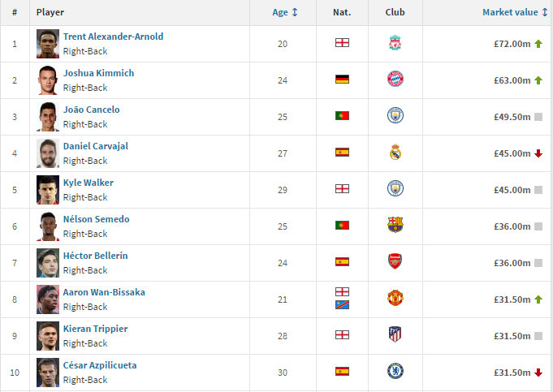Click the Atlético Madrid crest
This screenshot has height=392, width=553.
point(395,334)
